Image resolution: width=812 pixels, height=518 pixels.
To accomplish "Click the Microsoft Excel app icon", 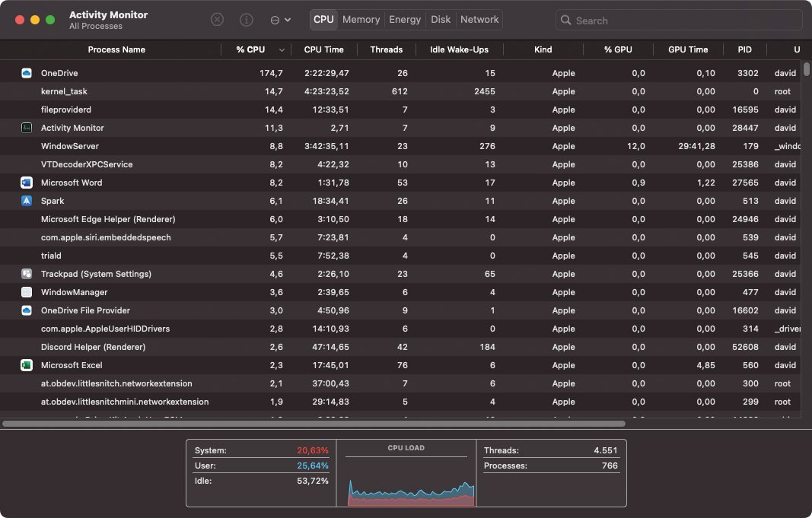I will coord(27,365).
